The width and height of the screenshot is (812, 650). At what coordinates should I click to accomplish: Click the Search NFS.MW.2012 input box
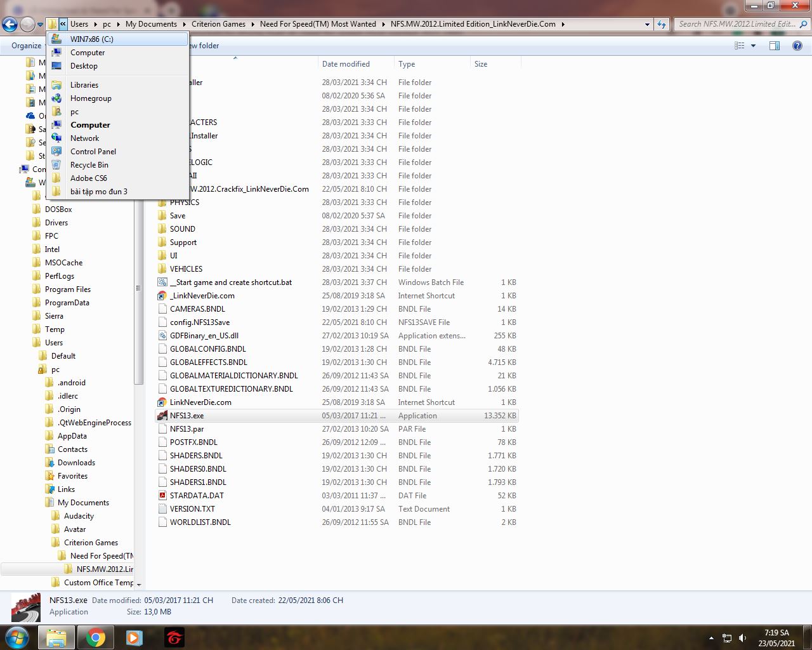coord(736,24)
